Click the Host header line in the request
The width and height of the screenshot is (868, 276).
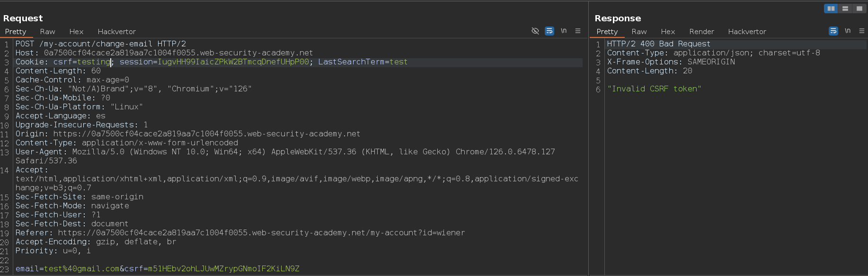[164, 53]
